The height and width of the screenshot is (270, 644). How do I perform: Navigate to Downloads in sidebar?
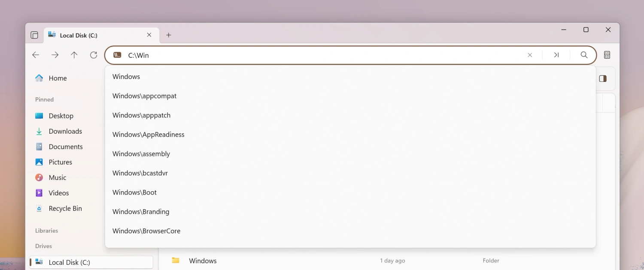(65, 132)
